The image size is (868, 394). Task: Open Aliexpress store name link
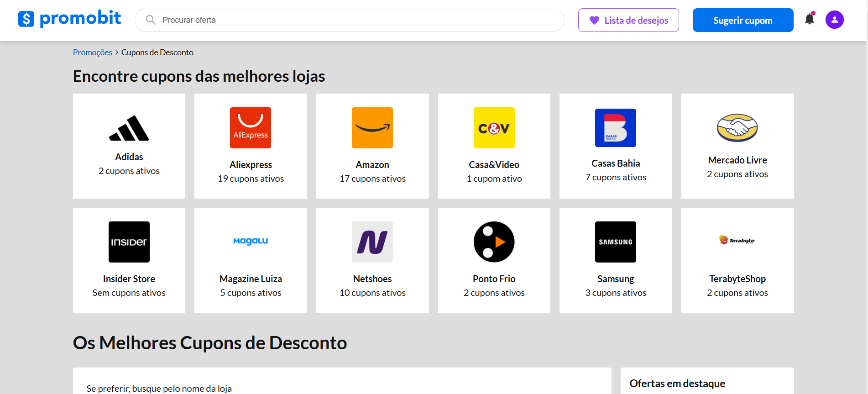point(251,165)
